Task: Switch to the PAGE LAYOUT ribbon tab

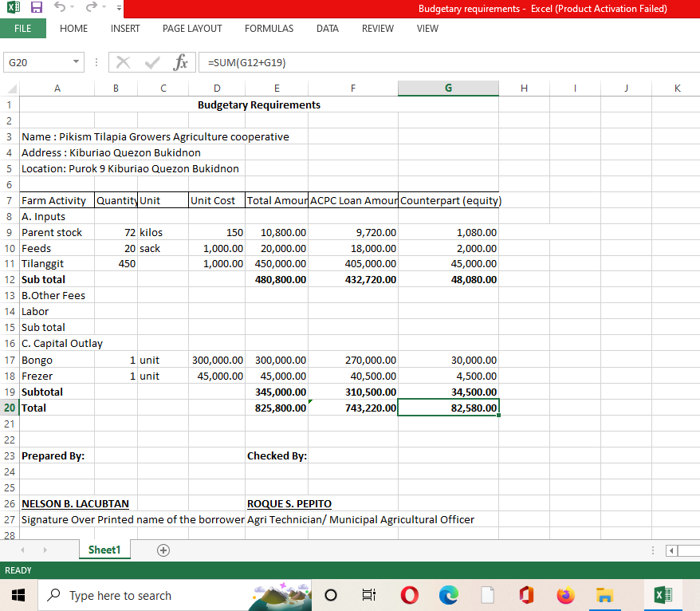Action: pyautogui.click(x=192, y=28)
